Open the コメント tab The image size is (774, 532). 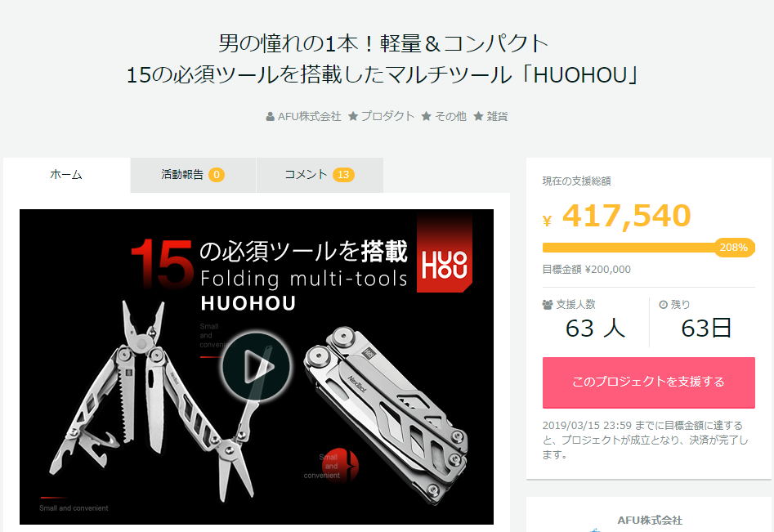click(320, 175)
